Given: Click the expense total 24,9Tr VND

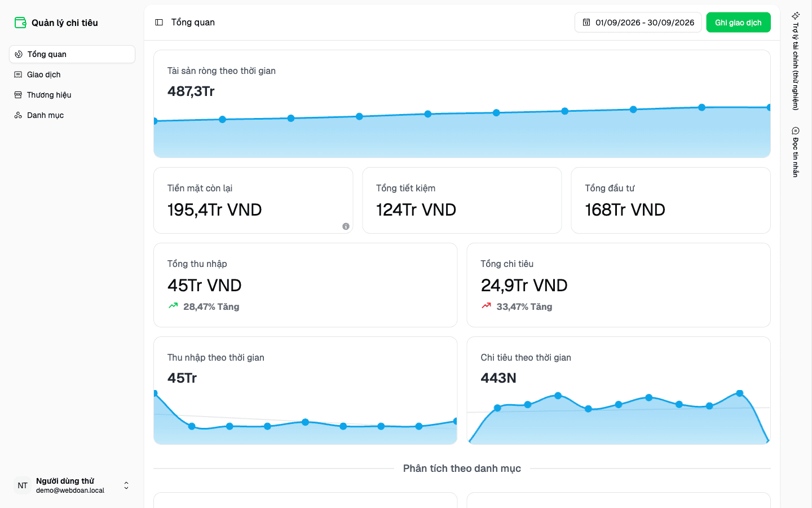Looking at the screenshot, I should point(524,286).
